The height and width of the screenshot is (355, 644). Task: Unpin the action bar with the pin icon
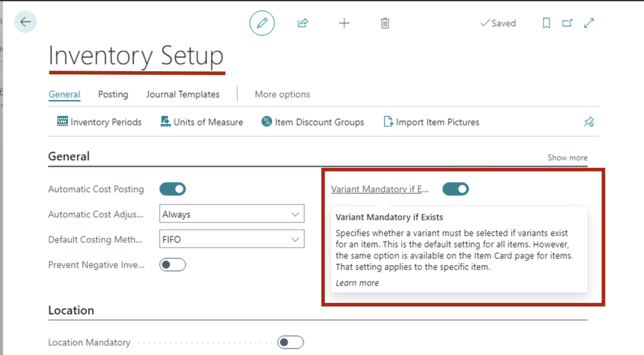click(x=589, y=122)
